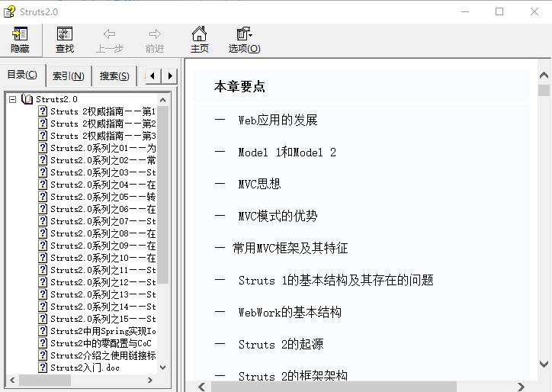This screenshot has height=392, width=552.
Task: Switch to the Index (索引) tab
Action: [68, 76]
